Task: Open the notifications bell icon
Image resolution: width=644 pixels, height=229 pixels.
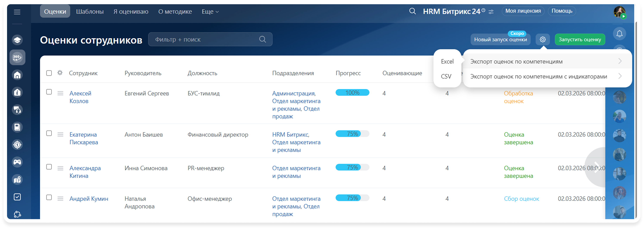Action: (619, 34)
